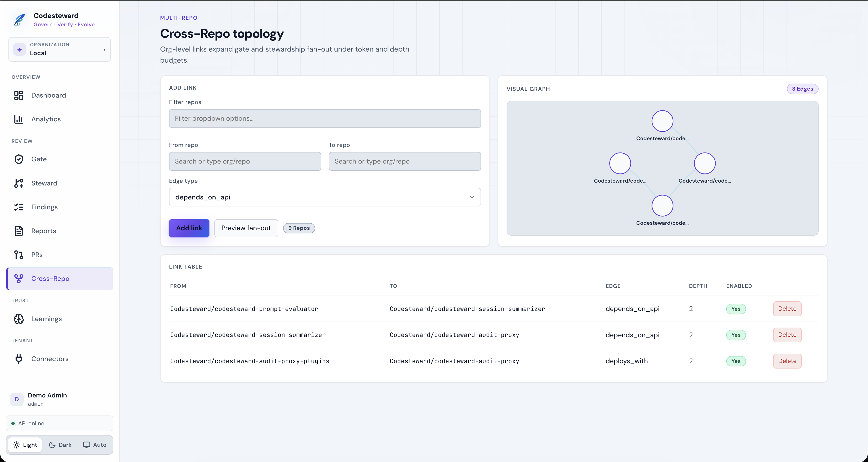Click the deploys_with edge cell
The image size is (868, 462).
tap(626, 361)
